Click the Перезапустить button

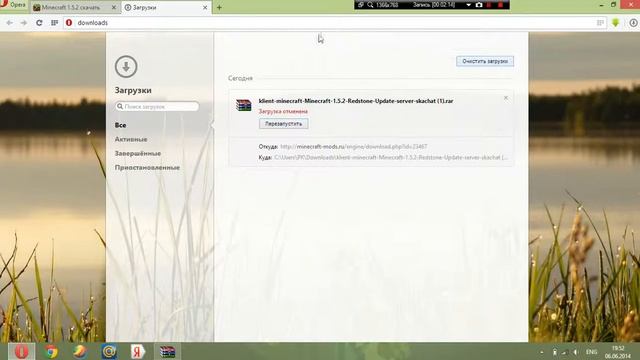point(284,124)
